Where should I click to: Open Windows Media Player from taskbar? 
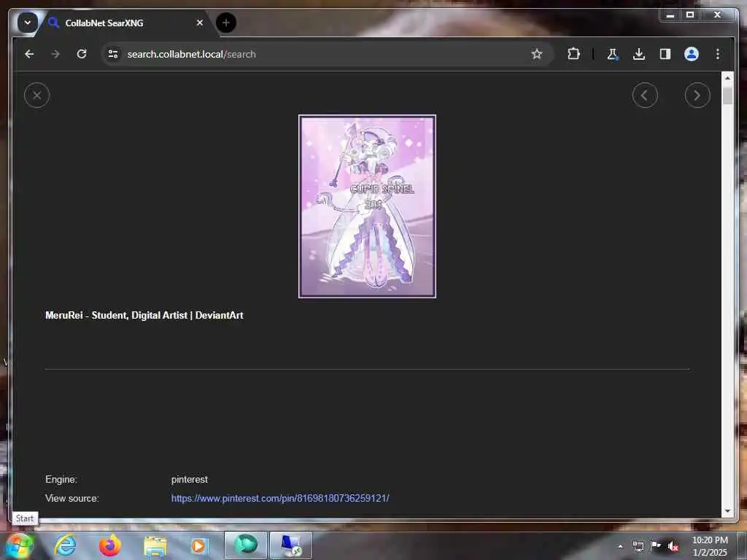pos(198,545)
